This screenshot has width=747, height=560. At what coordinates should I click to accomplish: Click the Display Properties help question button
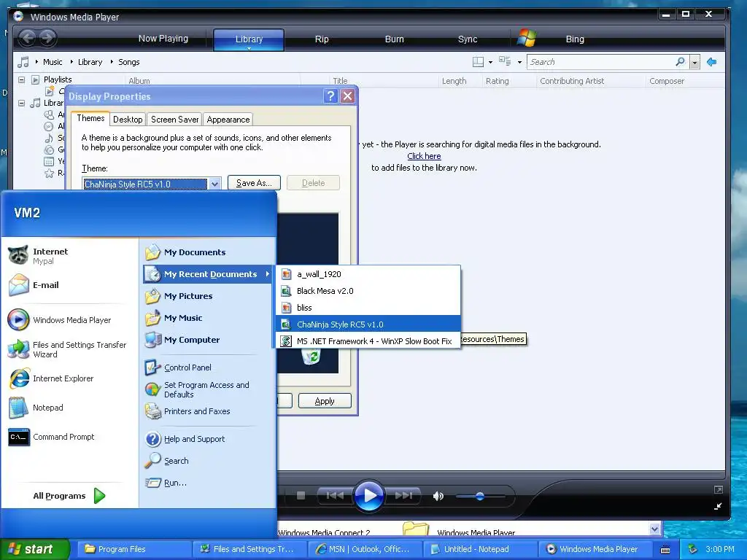point(330,96)
